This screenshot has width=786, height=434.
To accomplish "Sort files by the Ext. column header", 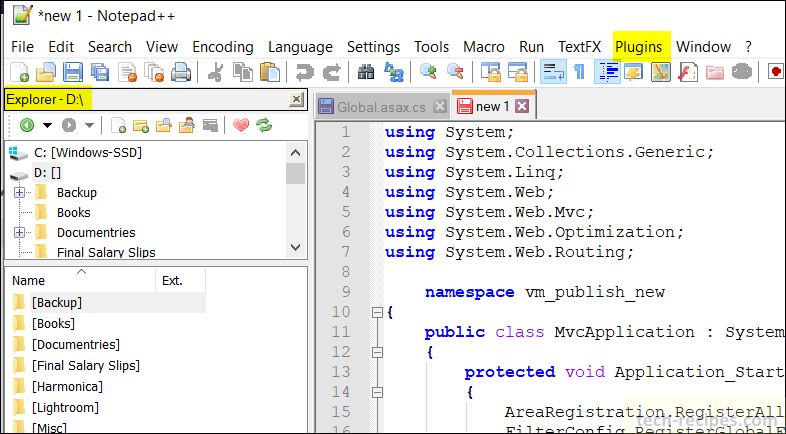I will pyautogui.click(x=180, y=280).
